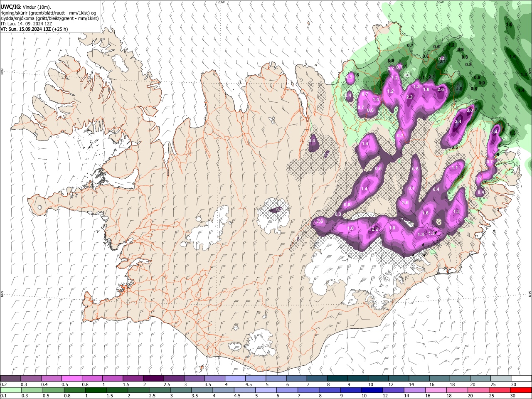Click the bright red swatch labeled 30 in bottom row

[520, 390]
